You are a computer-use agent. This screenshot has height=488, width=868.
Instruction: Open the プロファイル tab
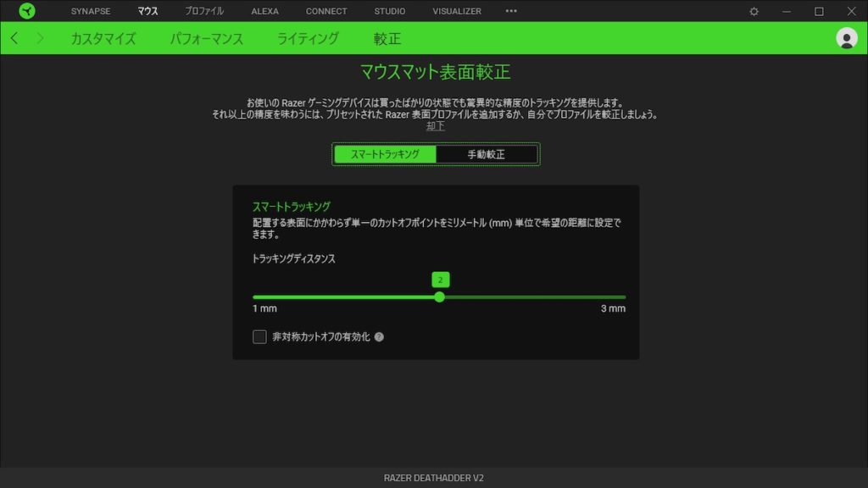click(x=204, y=11)
